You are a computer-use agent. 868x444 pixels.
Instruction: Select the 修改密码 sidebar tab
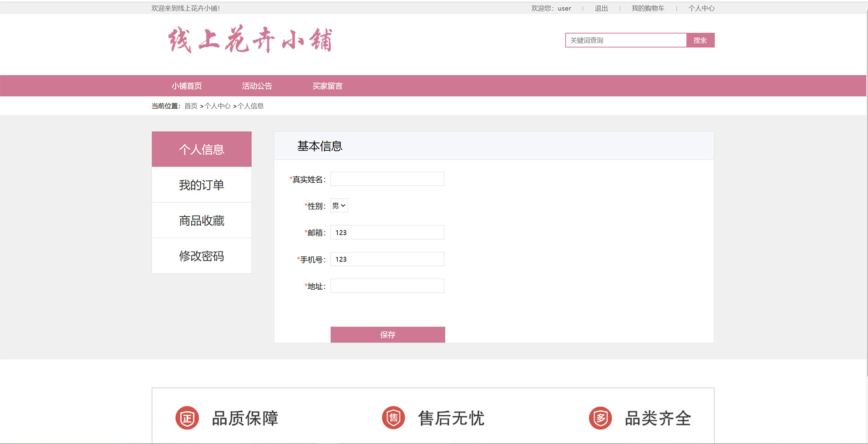pos(202,256)
